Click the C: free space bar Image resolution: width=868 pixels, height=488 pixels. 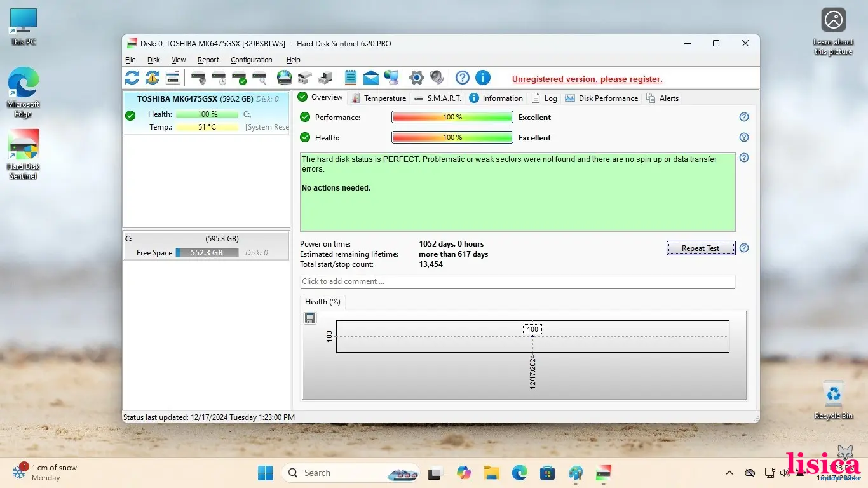click(207, 253)
